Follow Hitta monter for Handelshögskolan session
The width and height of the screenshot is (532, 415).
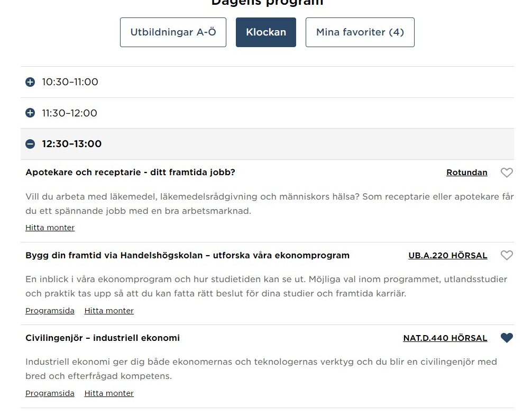pos(109,311)
